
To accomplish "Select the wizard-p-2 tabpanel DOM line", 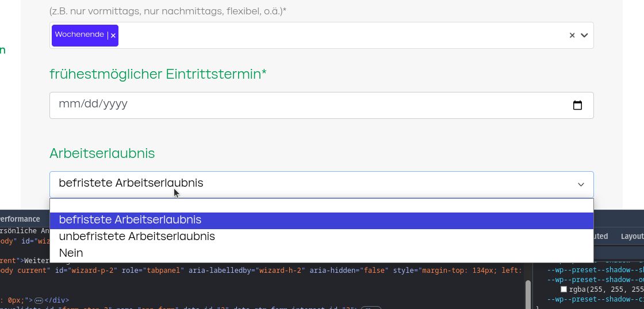I will (259, 271).
